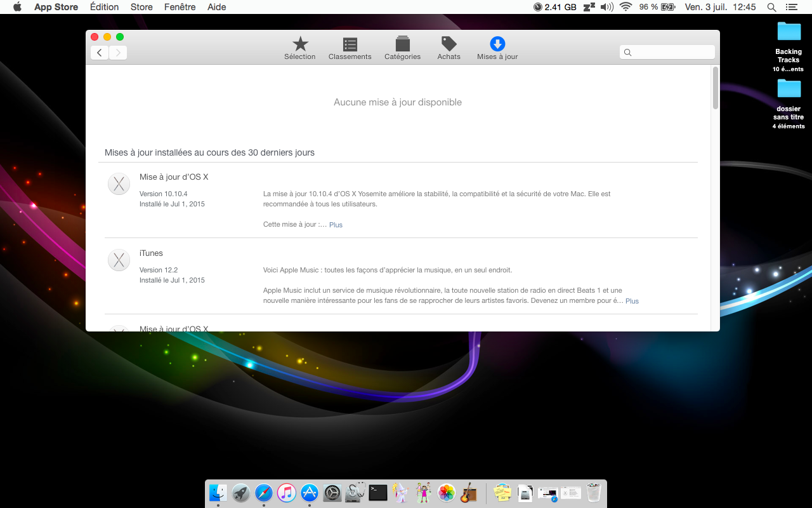
Task: Open Terminal from the Dock
Action: click(x=378, y=493)
